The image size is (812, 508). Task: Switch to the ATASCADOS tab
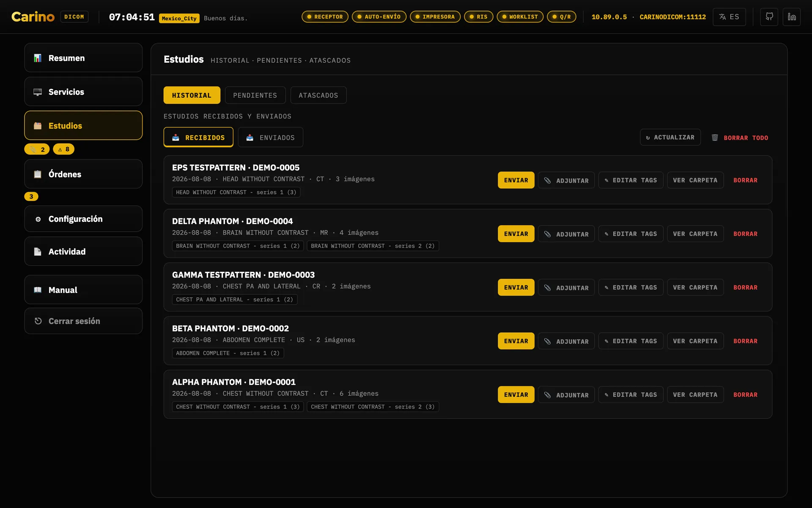[x=318, y=95]
